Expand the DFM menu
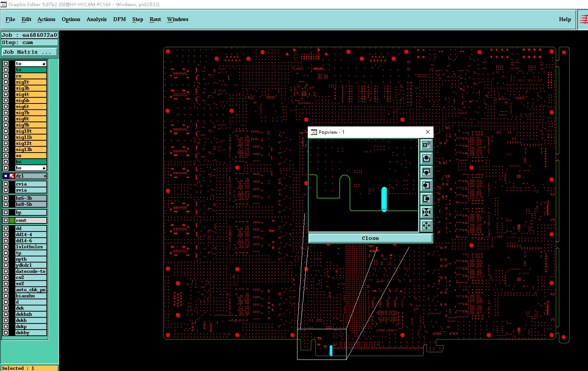588x371 pixels. click(x=120, y=19)
